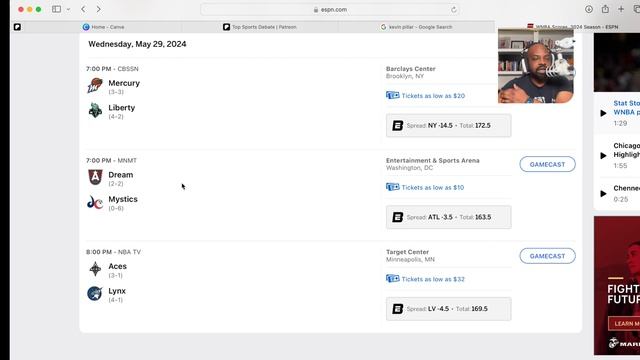The height and width of the screenshot is (360, 640).
Task: Open the Mercury team link
Action: (x=124, y=83)
